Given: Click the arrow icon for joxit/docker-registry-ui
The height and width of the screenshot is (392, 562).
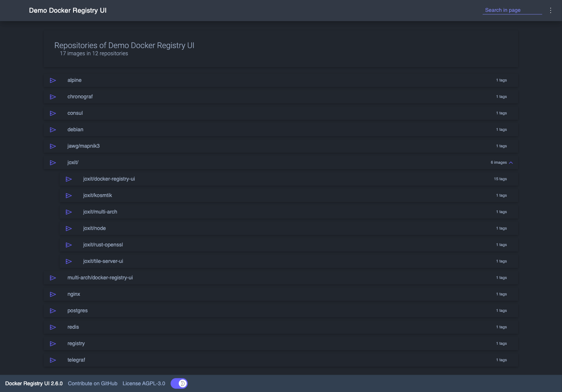Looking at the screenshot, I should 68,179.
